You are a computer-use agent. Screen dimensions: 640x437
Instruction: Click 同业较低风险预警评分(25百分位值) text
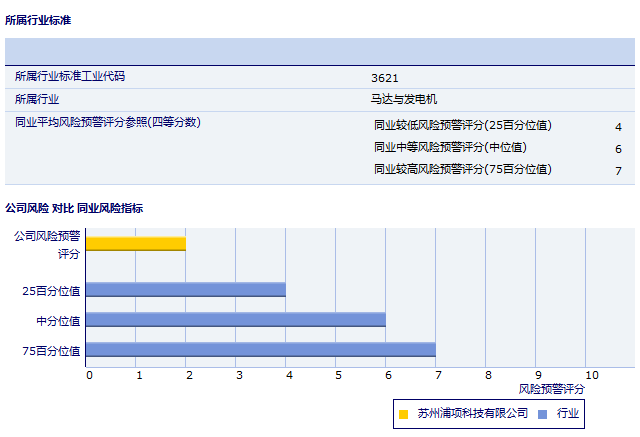click(x=462, y=126)
